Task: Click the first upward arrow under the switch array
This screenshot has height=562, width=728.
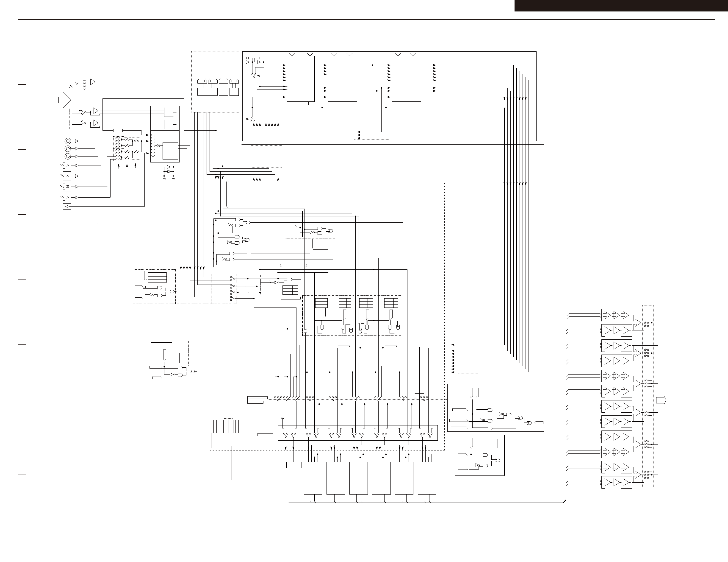Action: [x=119, y=166]
